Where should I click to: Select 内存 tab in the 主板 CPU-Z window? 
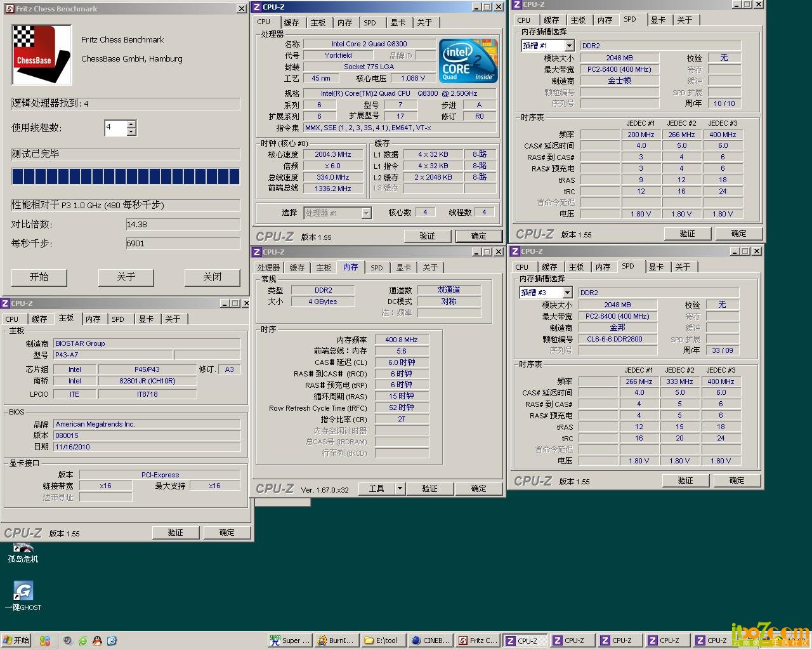coord(93,319)
